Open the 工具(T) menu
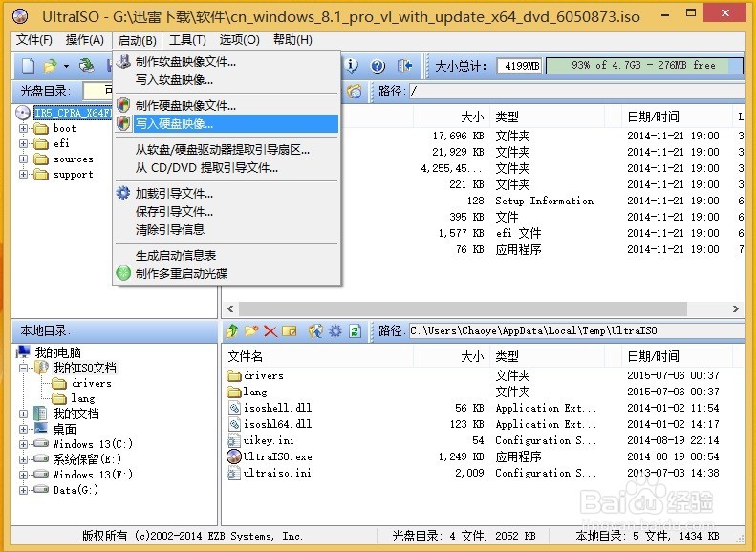756x552 pixels. (x=187, y=40)
